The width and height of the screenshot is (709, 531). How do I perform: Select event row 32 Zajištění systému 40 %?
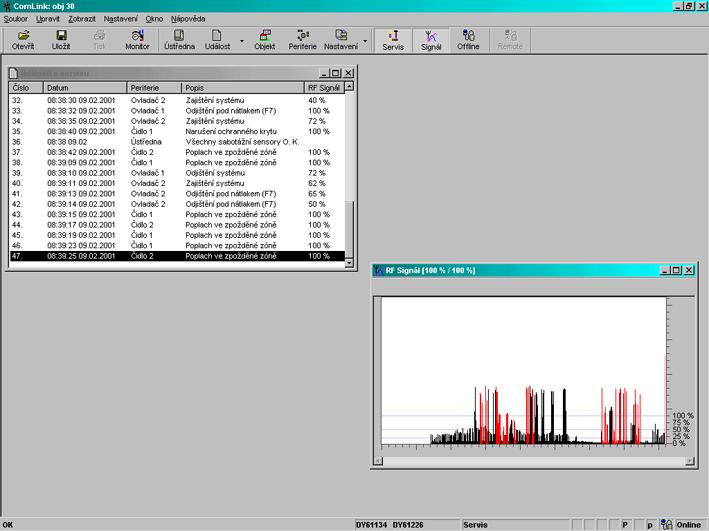click(177, 100)
